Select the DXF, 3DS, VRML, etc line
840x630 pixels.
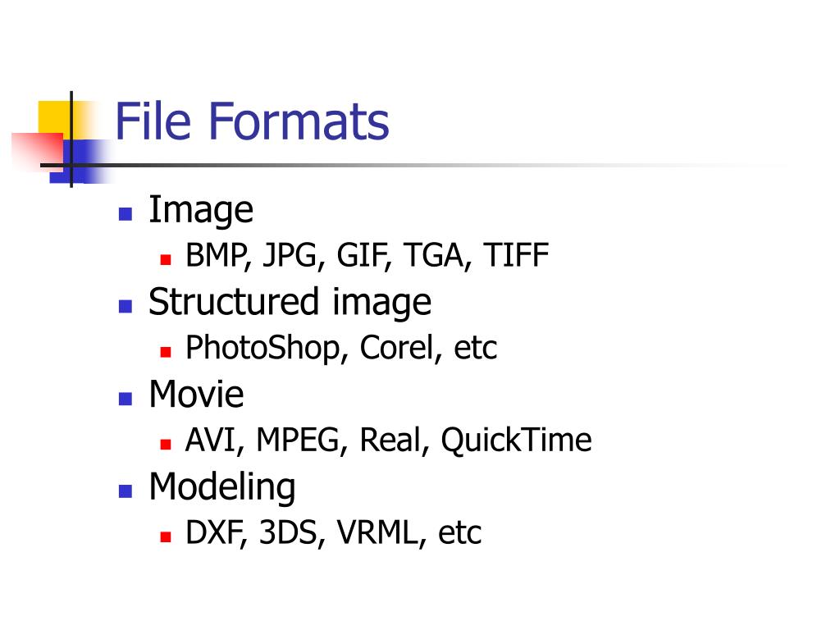pos(333,533)
